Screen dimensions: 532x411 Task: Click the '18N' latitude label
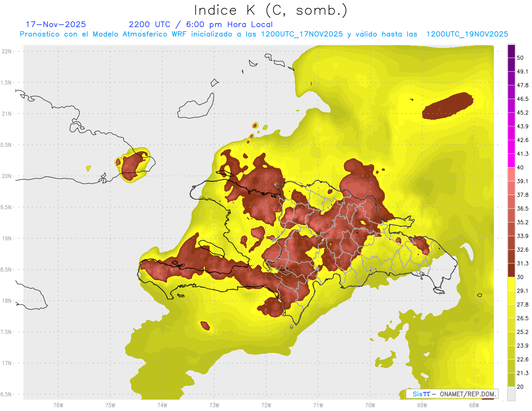[7, 301]
